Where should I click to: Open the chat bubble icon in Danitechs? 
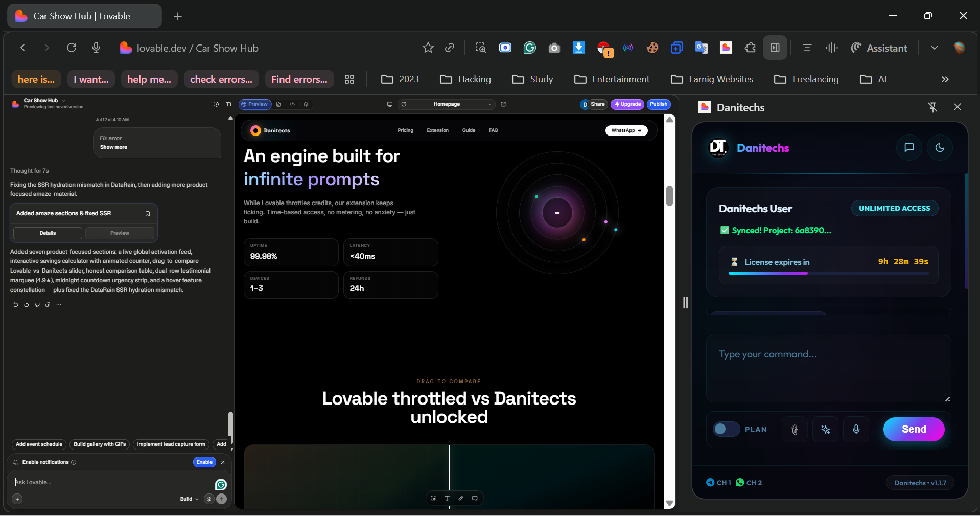tap(909, 148)
